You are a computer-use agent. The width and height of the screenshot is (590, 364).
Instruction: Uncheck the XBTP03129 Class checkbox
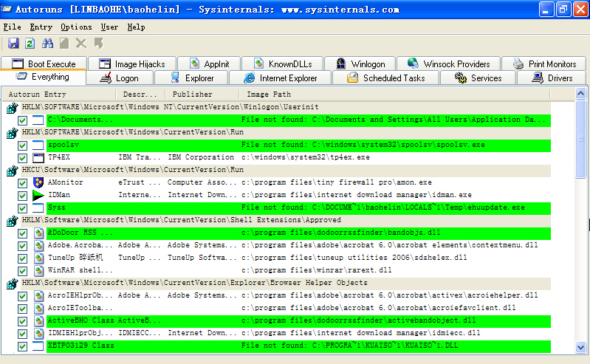point(23,346)
